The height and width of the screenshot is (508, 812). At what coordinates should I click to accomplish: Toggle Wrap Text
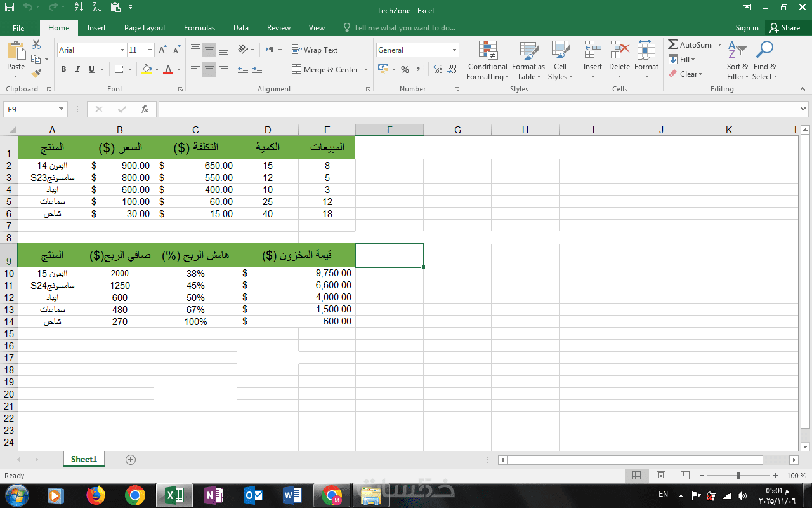pos(315,50)
